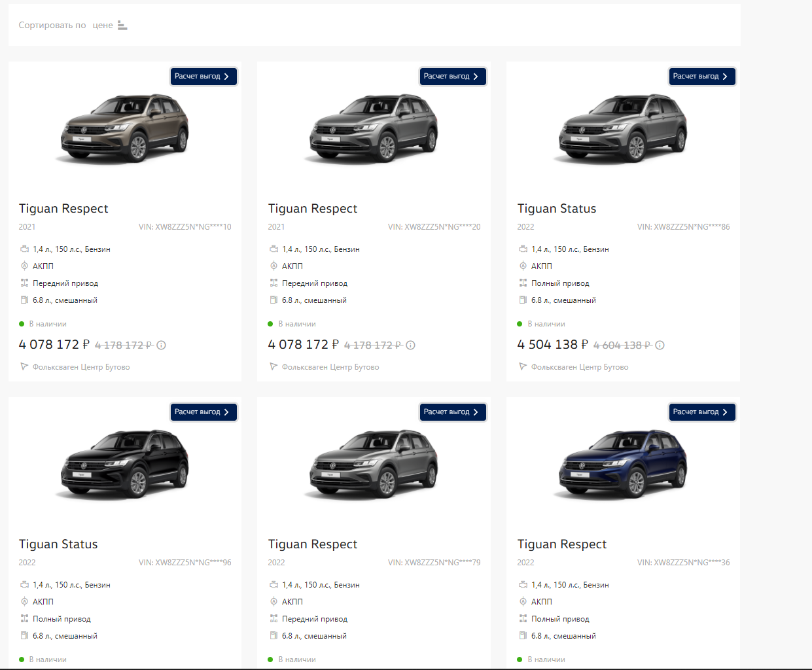This screenshot has width=812, height=670.
Task: Open Tiguan Respect title with VIN ending 10
Action: pyautogui.click(x=63, y=209)
